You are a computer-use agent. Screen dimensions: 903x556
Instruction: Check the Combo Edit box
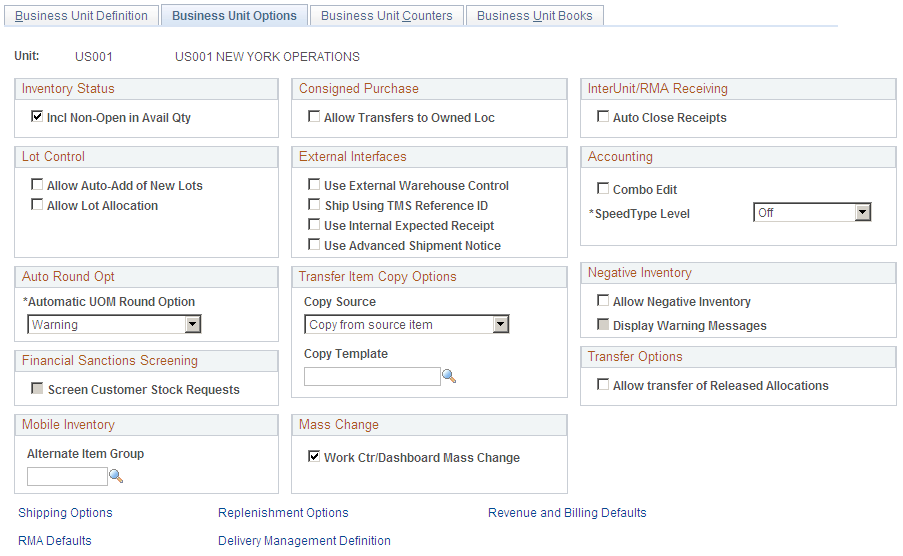pos(603,188)
